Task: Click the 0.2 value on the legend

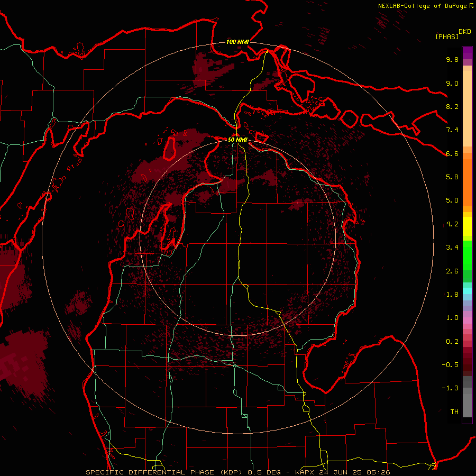Action: click(x=452, y=342)
